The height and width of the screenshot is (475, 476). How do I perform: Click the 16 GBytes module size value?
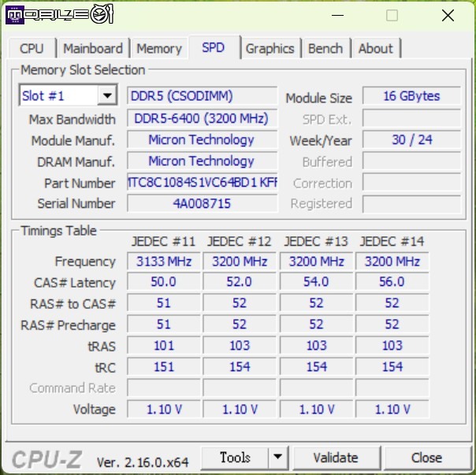point(411,96)
